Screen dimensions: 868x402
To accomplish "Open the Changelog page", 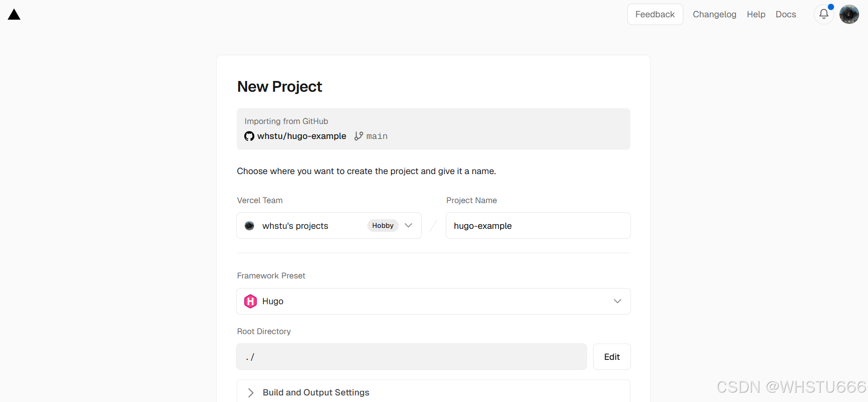I will pos(715,15).
